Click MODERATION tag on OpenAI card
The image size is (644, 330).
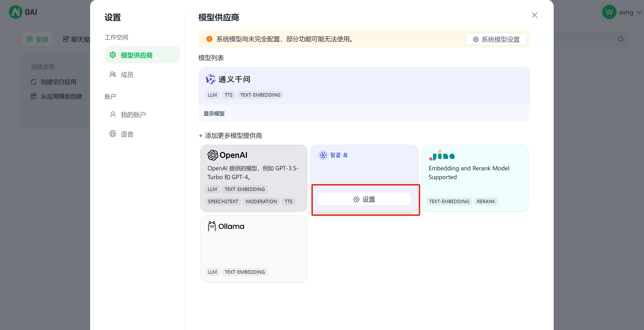pyautogui.click(x=261, y=201)
